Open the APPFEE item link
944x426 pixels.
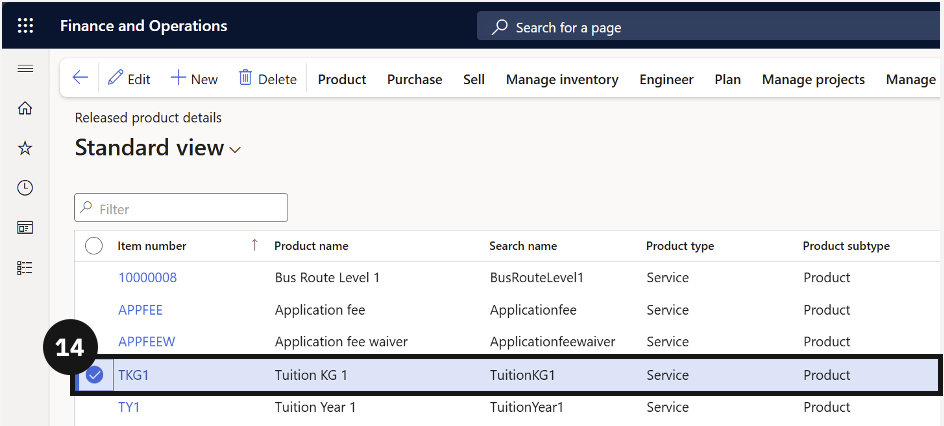[140, 310]
